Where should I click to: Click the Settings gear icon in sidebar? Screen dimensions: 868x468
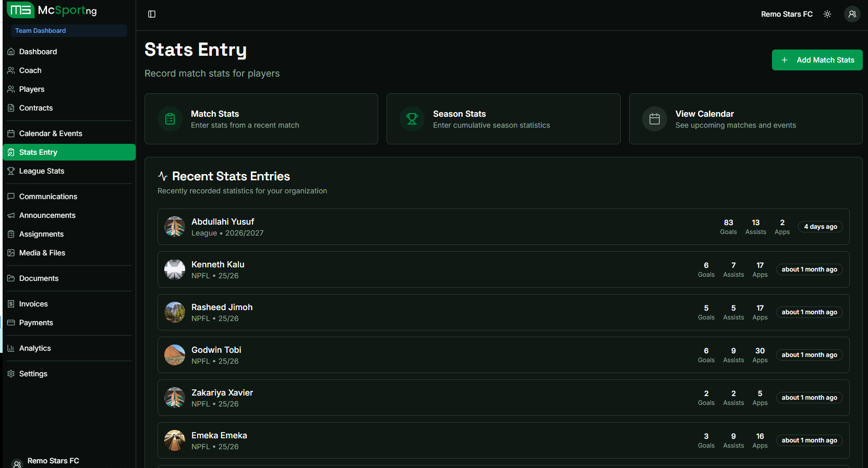[11, 374]
